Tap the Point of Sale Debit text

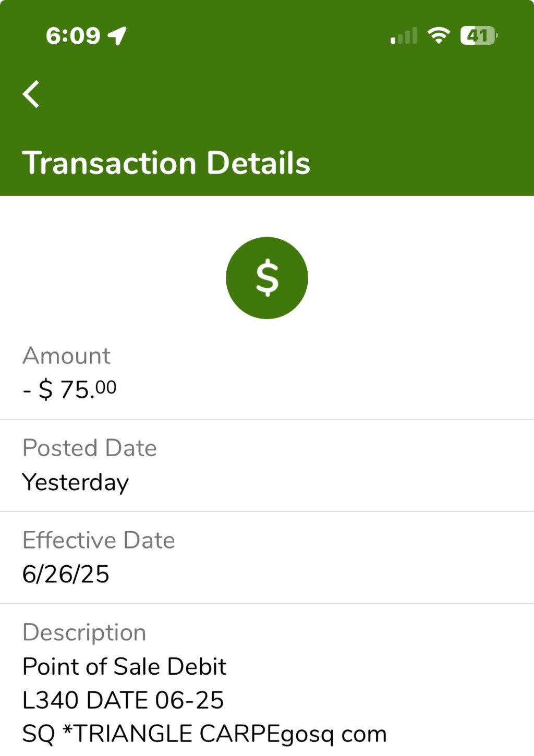(x=124, y=666)
